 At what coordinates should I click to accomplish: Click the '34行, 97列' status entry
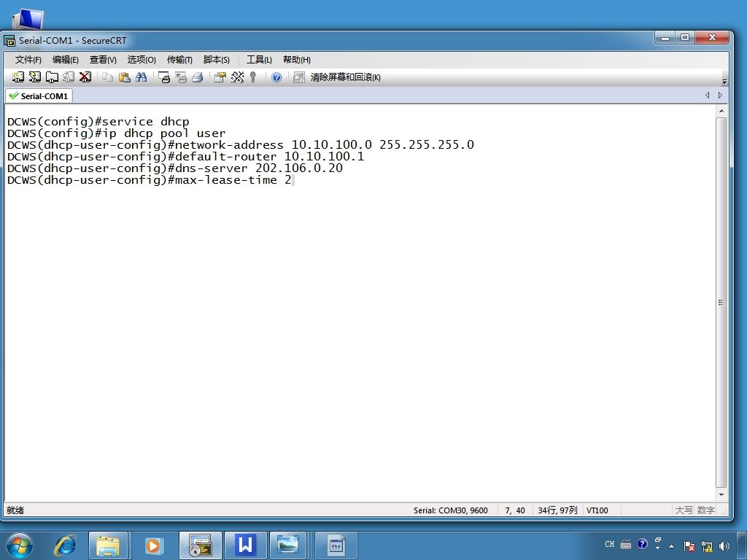(x=557, y=510)
